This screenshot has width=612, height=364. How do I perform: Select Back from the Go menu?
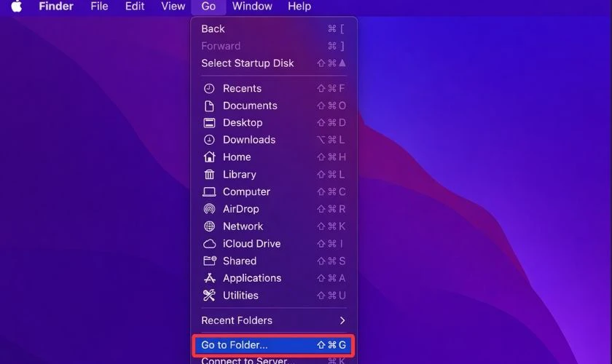[213, 28]
